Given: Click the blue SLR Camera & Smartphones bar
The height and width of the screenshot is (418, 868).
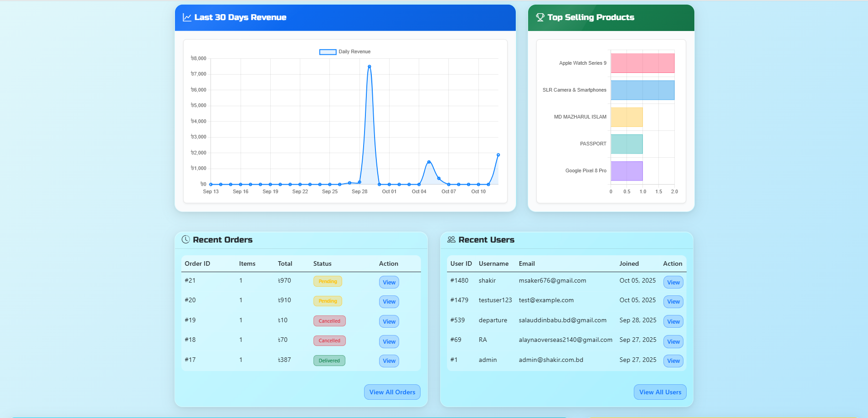Looking at the screenshot, I should coord(642,90).
